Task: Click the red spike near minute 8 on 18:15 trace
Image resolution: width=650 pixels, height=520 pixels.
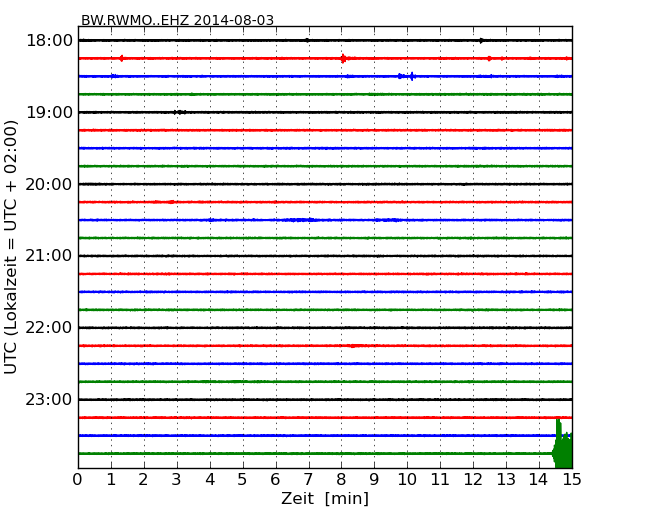Action: point(343,58)
